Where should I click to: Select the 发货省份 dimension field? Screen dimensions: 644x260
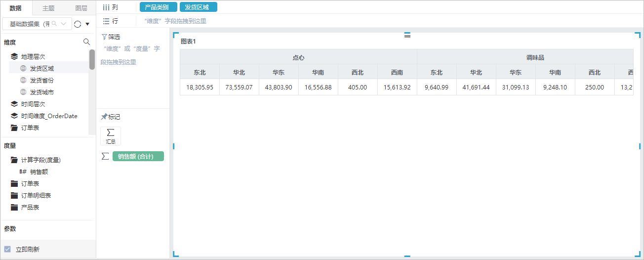42,81
